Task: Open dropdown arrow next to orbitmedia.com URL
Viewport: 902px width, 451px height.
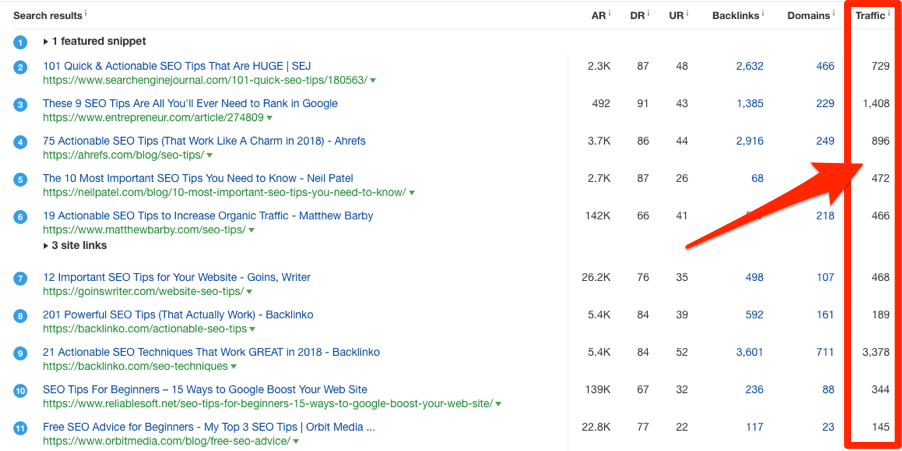Action: 296,441
